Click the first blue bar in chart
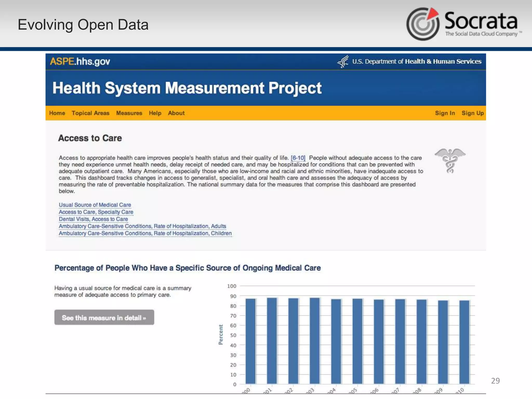The width and height of the screenshot is (532, 399). tap(251, 341)
